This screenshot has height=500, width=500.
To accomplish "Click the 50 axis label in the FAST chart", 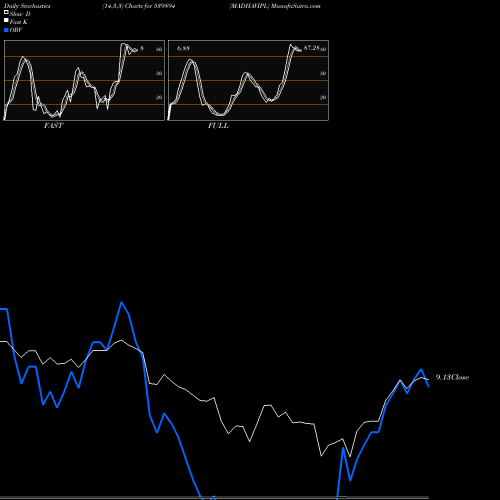I will click(159, 73).
